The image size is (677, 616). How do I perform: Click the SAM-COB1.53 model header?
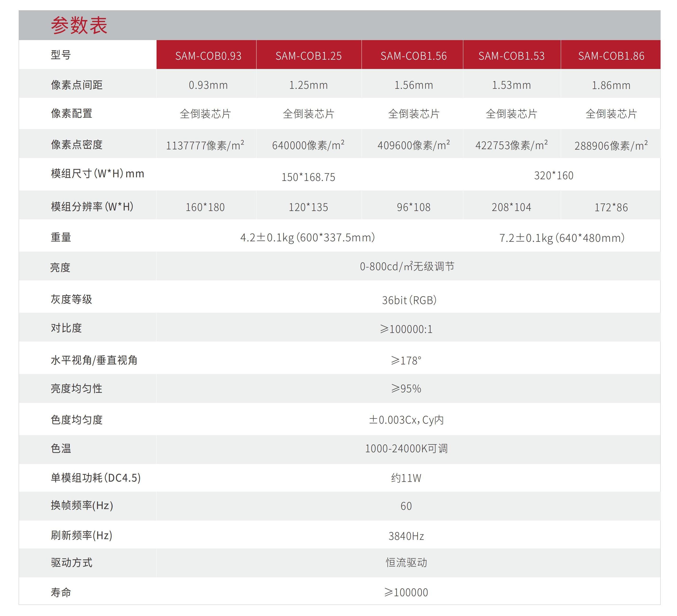click(x=511, y=56)
